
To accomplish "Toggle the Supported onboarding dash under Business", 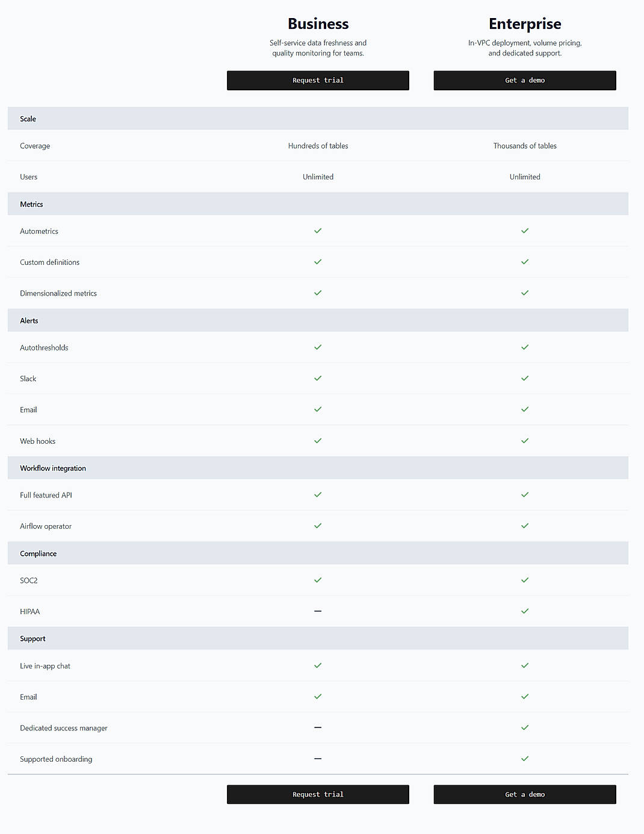I will [x=318, y=759].
